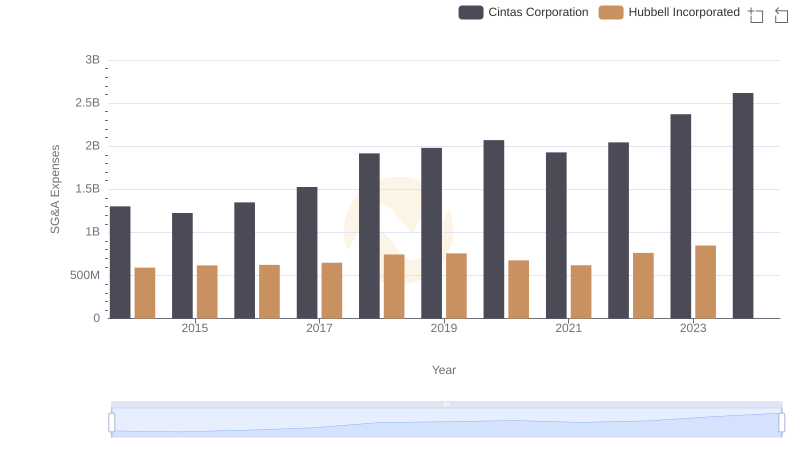Viewport: 800px width, 461px height.
Task: Click the 1.5B y-axis label
Action: tap(88, 189)
